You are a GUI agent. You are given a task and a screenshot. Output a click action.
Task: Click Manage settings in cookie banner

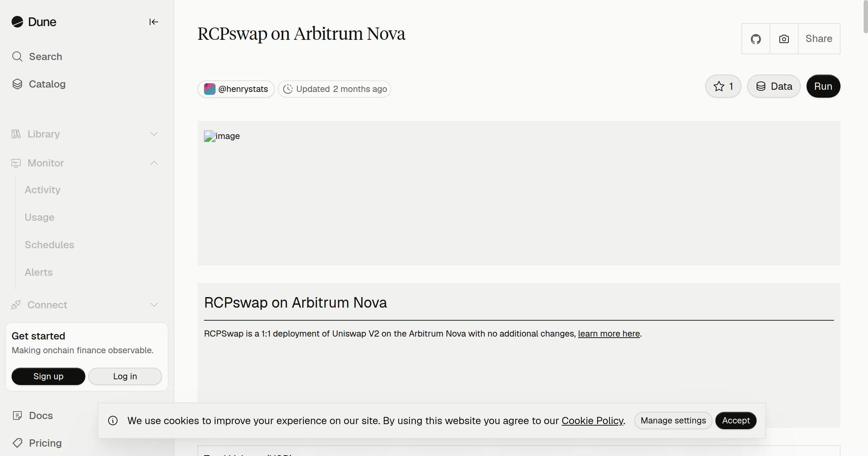[x=673, y=421]
